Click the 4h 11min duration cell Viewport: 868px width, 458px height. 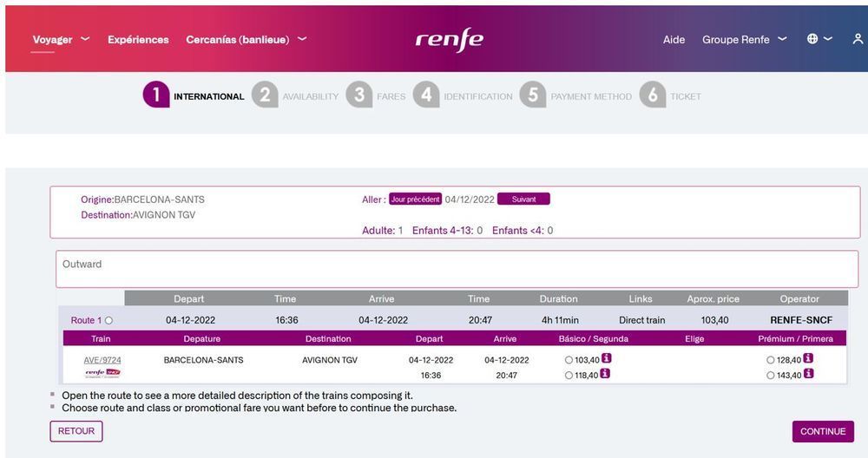(x=560, y=320)
